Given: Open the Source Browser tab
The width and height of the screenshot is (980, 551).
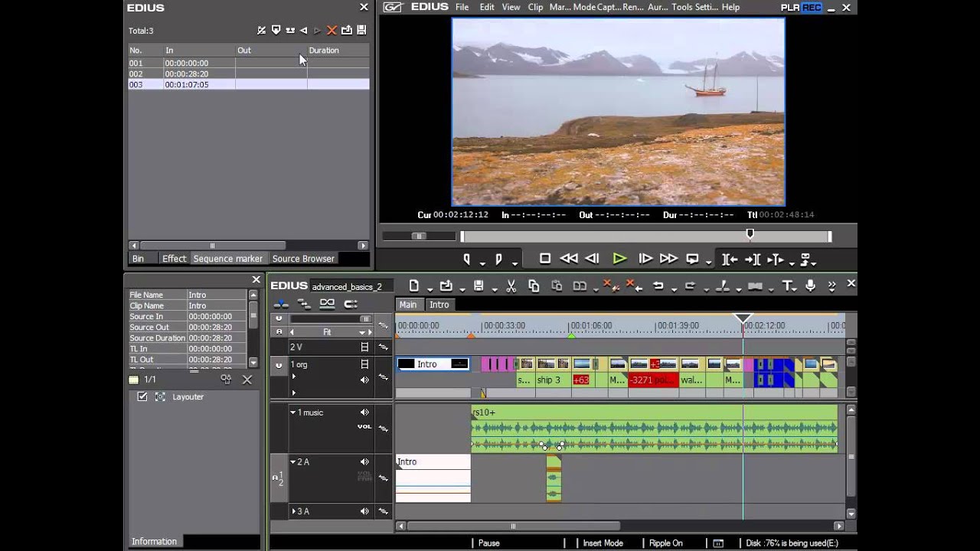Looking at the screenshot, I should click(x=303, y=259).
